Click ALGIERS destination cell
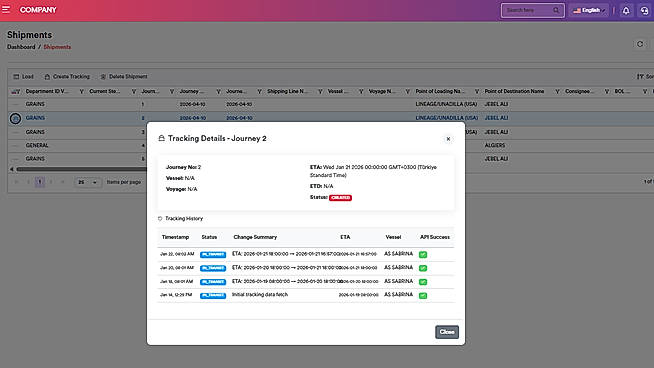Image resolution: width=654 pixels, height=368 pixels. tap(495, 145)
